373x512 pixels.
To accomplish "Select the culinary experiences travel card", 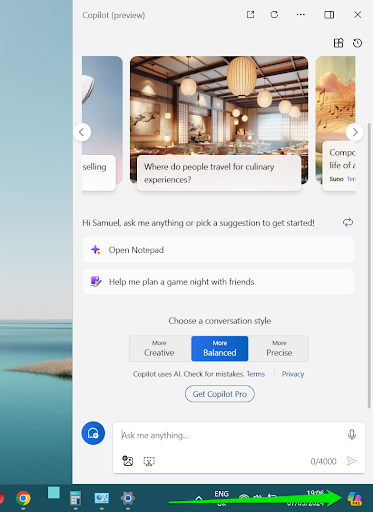I will click(x=219, y=123).
